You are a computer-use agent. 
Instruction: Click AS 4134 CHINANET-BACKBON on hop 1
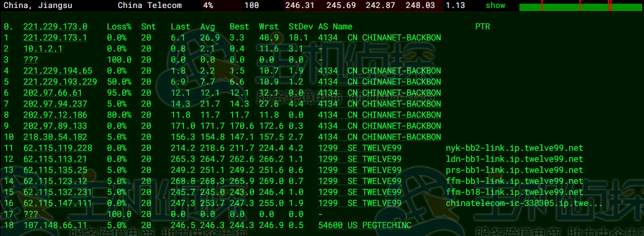[x=379, y=38]
